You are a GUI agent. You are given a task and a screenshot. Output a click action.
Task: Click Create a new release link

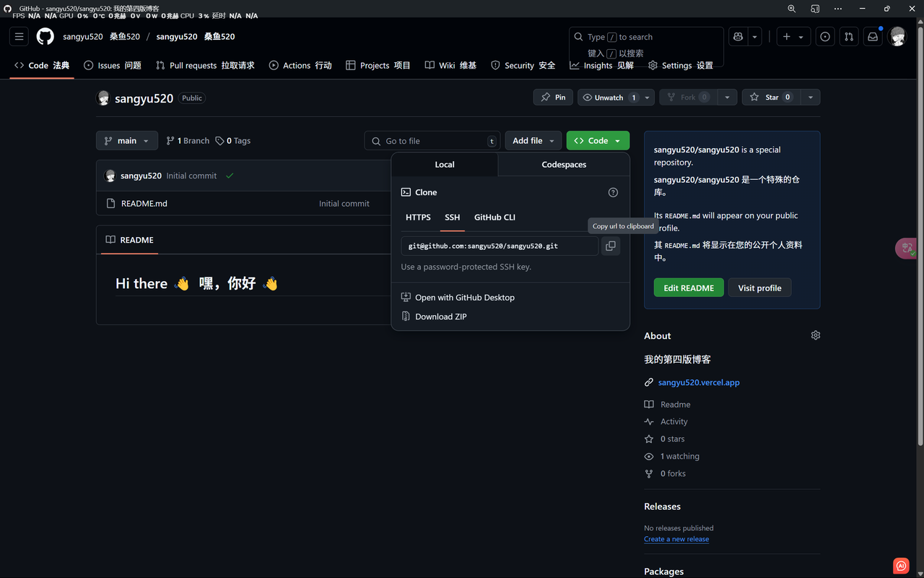(676, 539)
